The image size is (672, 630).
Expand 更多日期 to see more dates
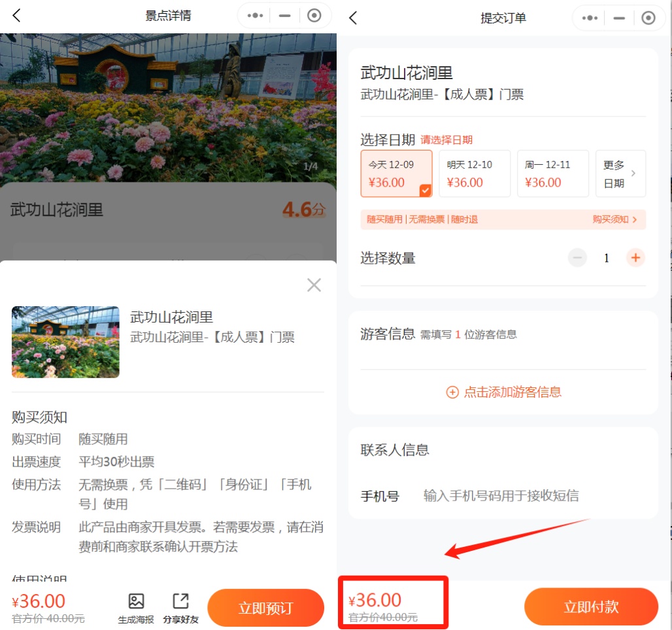(620, 174)
